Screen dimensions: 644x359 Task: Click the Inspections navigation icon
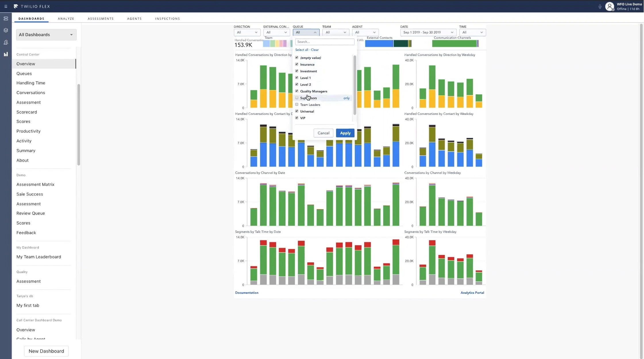pos(167,19)
